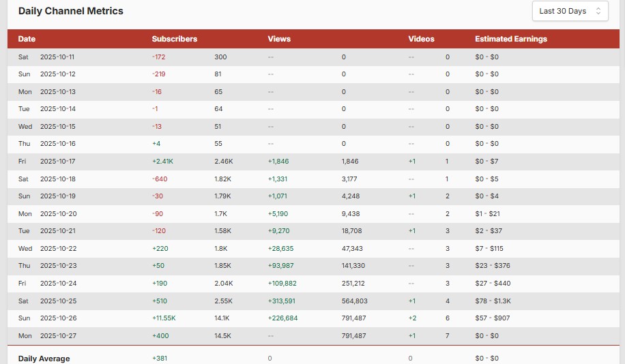
Task: Select date 2025-10-16 cell
Action: (x=58, y=143)
